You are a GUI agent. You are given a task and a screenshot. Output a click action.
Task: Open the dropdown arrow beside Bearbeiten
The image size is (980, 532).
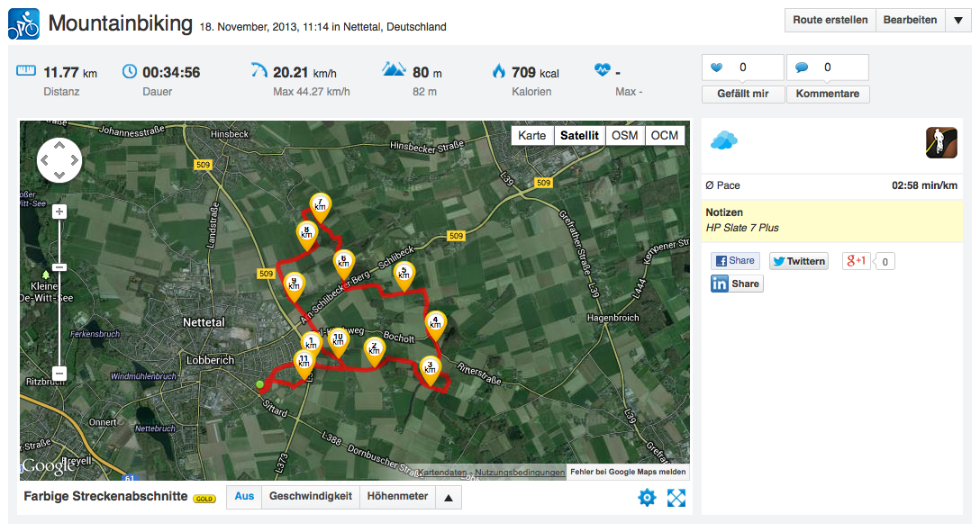click(958, 20)
